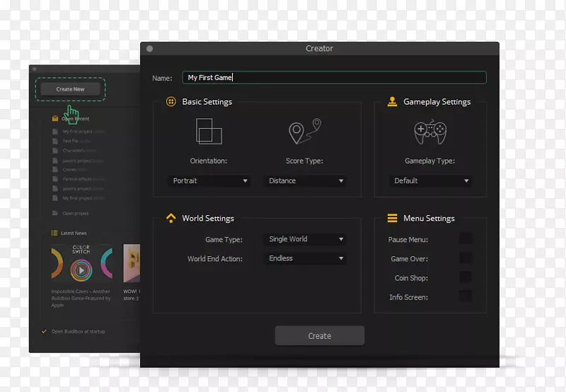Screen dimensions: 566x392
Task: Click the World End Action label
Action: pos(215,258)
